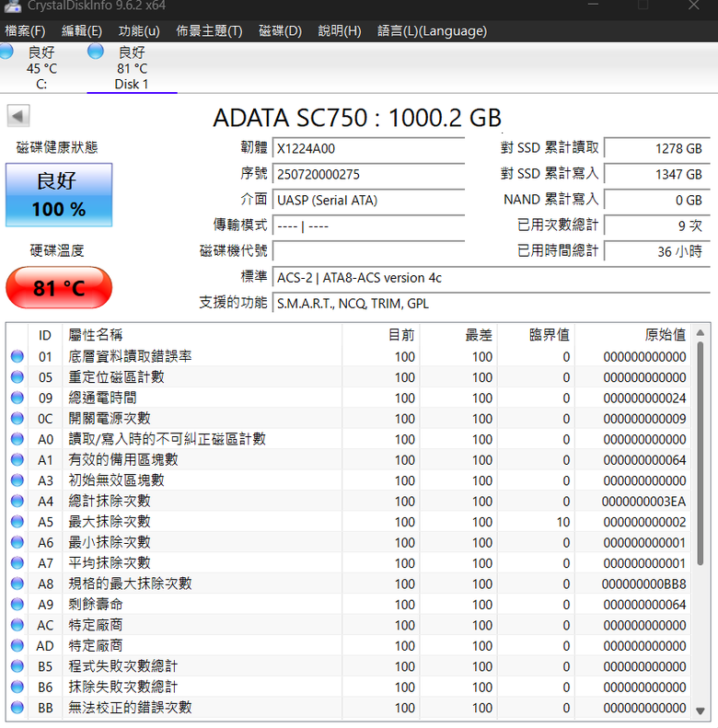Click the 目前 column header
The width and height of the screenshot is (718, 728).
[x=381, y=335]
